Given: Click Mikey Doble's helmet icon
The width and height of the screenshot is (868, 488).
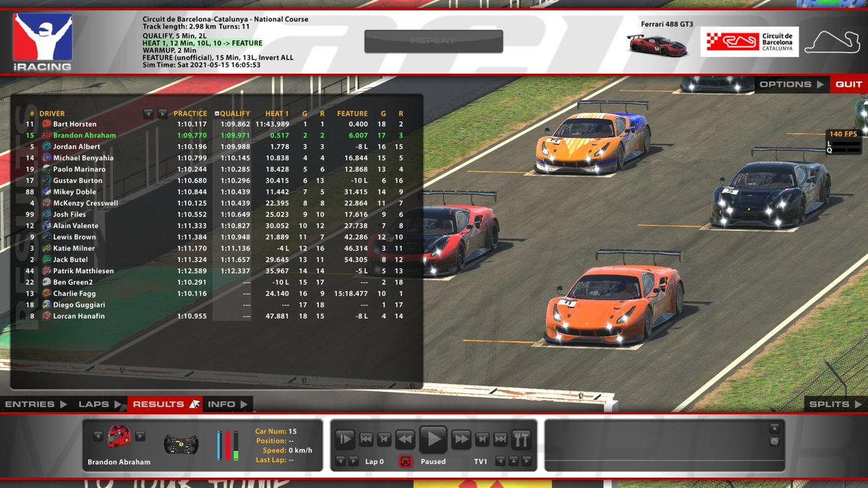Looking at the screenshot, I should point(47,192).
